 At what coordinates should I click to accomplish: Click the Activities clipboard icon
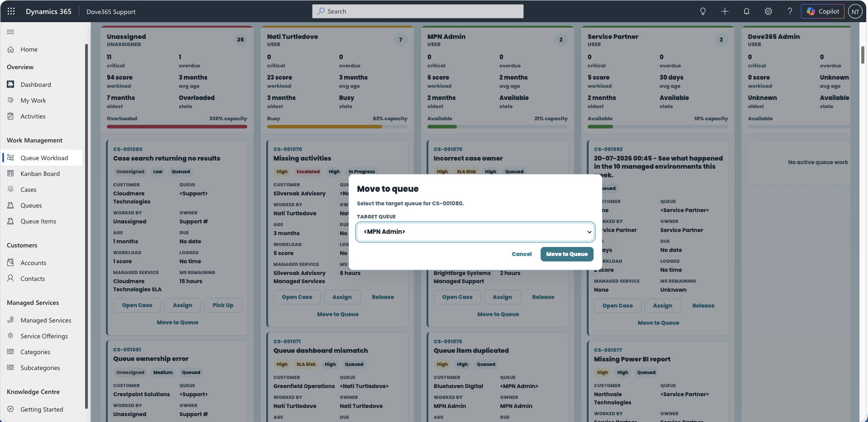point(10,116)
